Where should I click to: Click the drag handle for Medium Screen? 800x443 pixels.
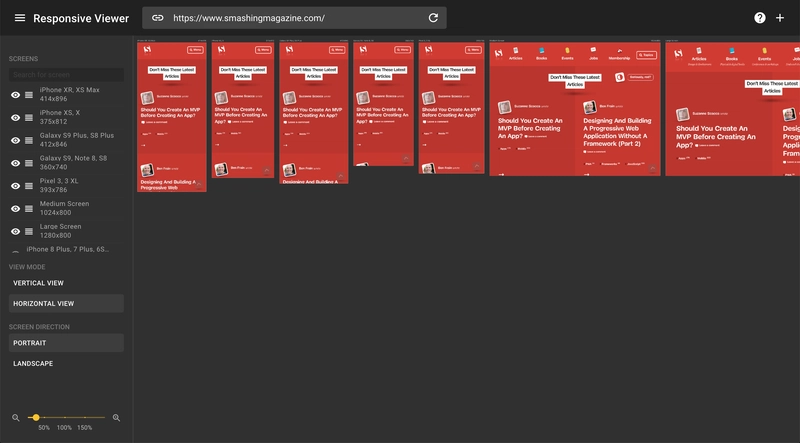click(x=29, y=209)
